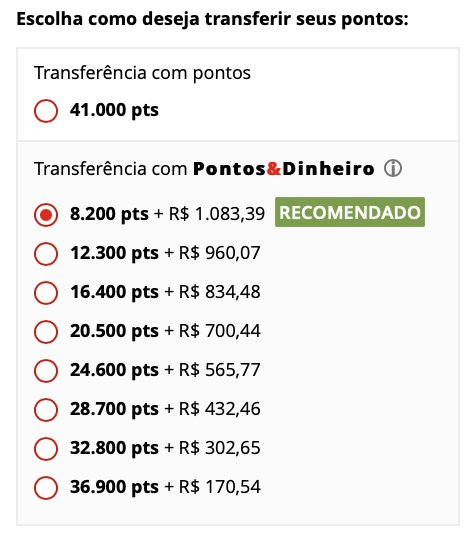Viewport: 474px width, 538px height.
Task: Click the R$ 432,46 price text
Action: pyautogui.click(x=220, y=409)
